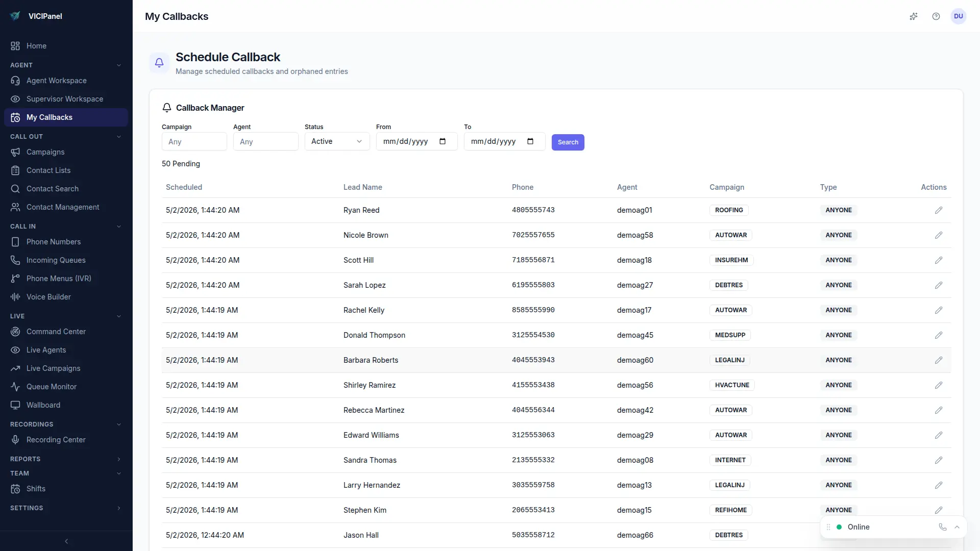Open Supervisor Workspace

[x=65, y=98]
